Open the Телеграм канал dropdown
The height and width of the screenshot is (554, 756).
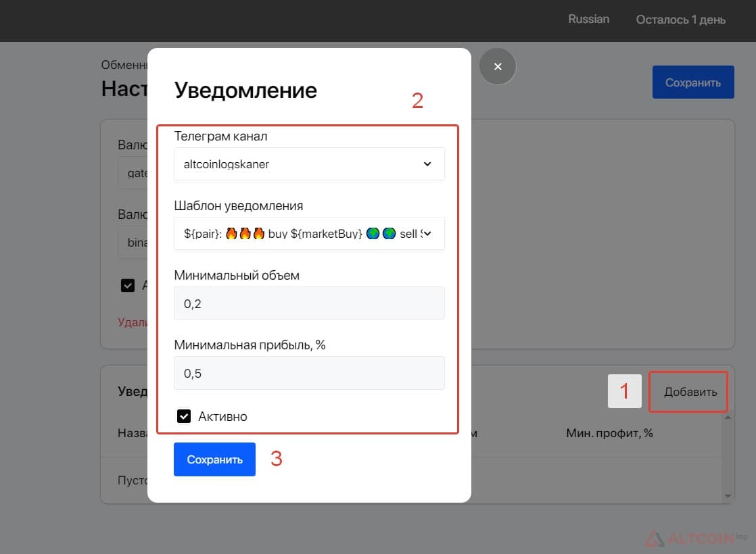pos(309,164)
